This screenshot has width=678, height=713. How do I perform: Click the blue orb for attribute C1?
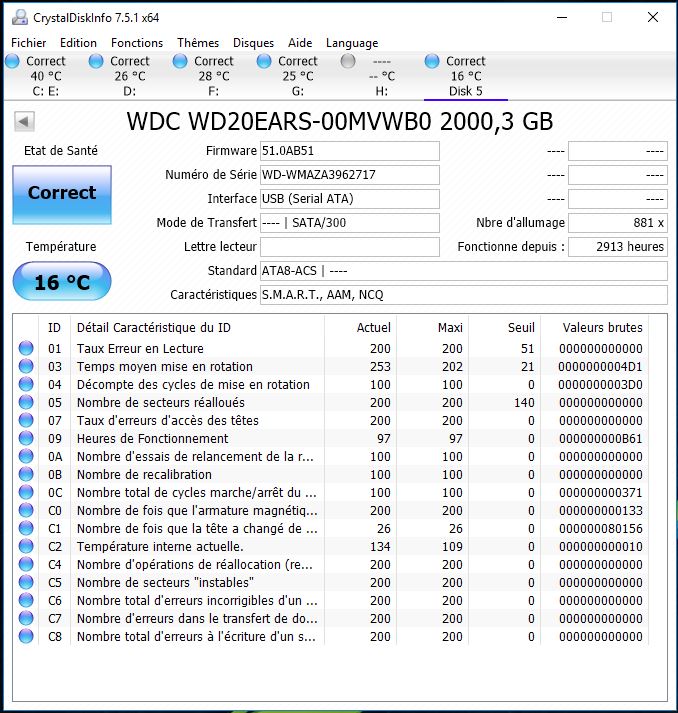pos(26,528)
